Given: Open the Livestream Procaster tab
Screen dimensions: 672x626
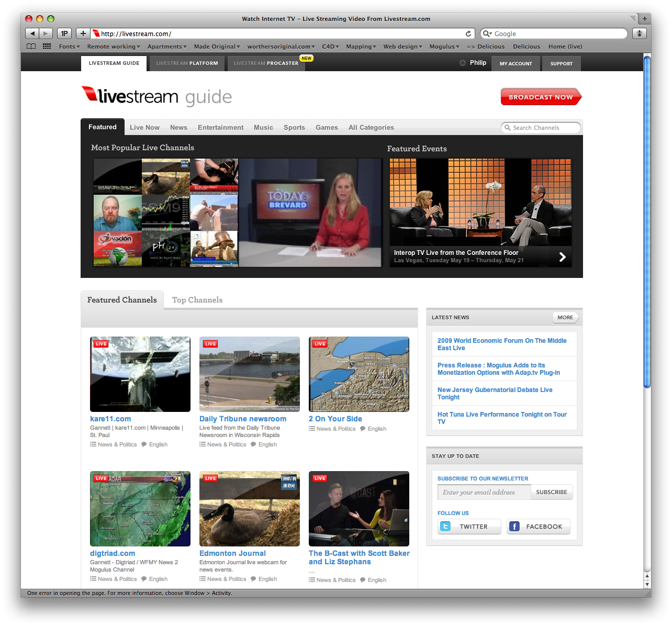Looking at the screenshot, I should click(x=266, y=63).
